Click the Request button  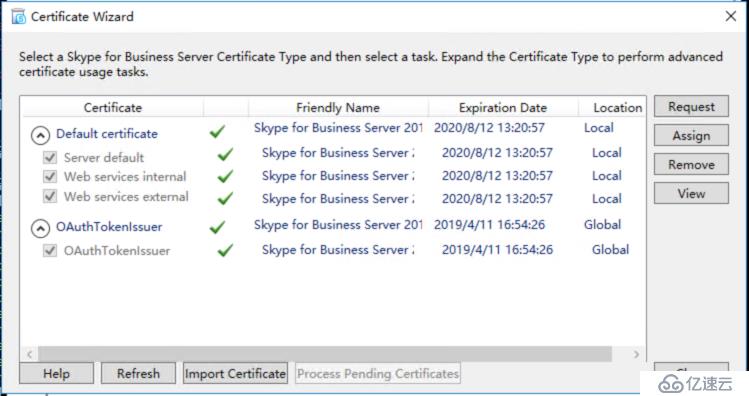pos(691,107)
